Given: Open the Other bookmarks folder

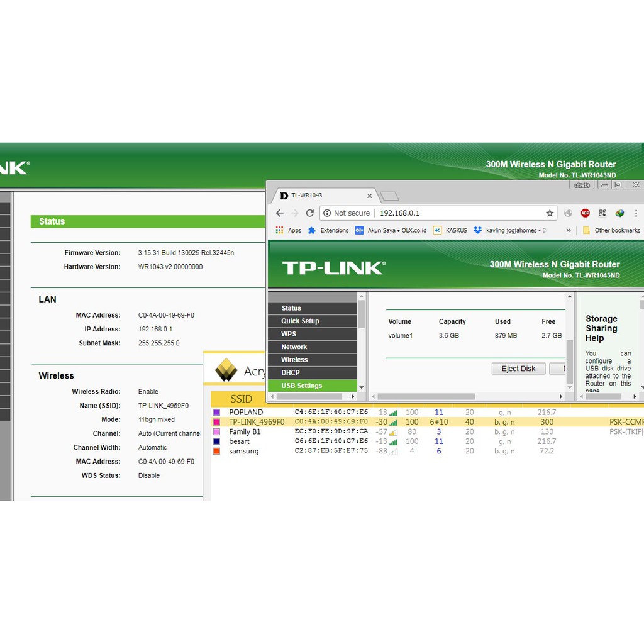Looking at the screenshot, I should (611, 230).
